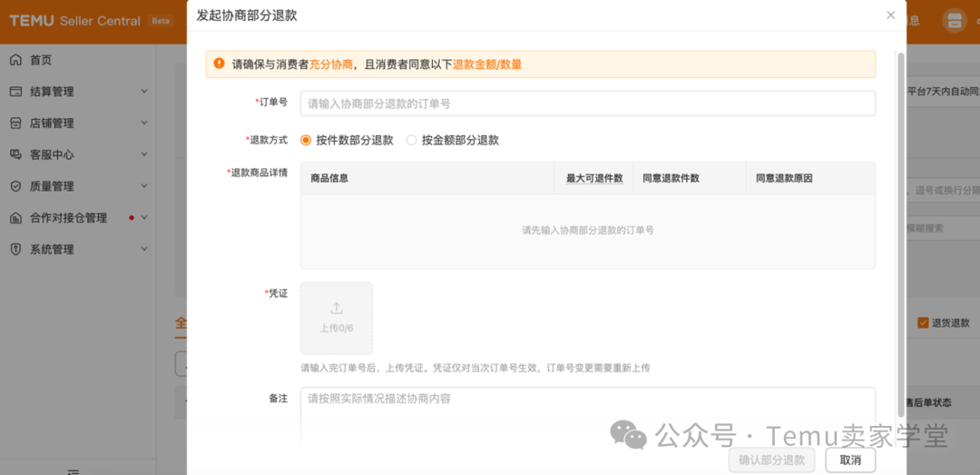The width and height of the screenshot is (980, 475).
Task: Click the user avatar icon at top right
Action: click(x=954, y=20)
